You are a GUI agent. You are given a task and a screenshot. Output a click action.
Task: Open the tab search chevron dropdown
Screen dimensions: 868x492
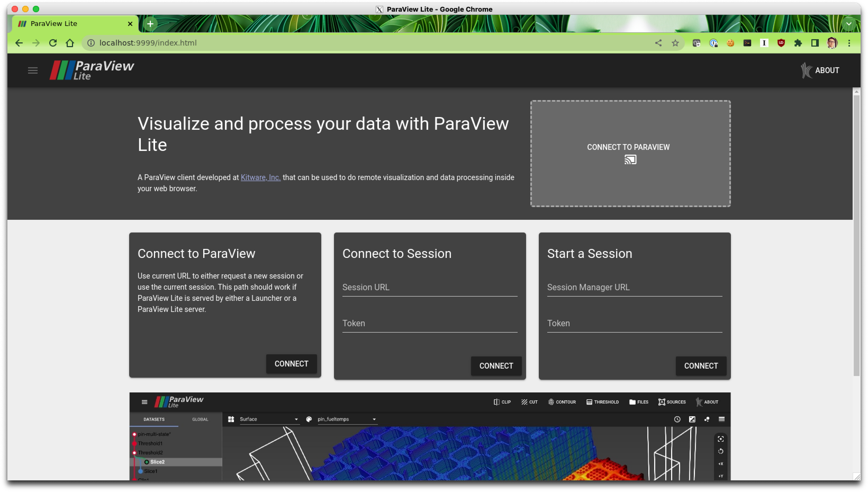848,24
